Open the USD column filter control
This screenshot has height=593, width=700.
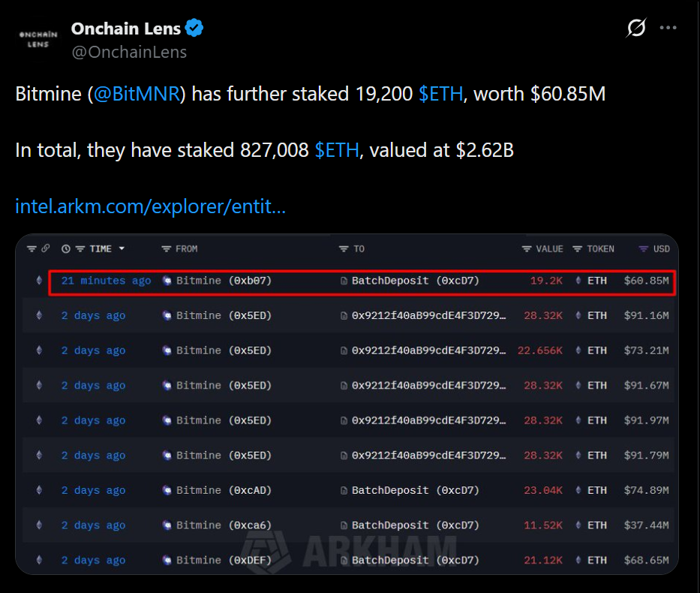[x=644, y=248]
